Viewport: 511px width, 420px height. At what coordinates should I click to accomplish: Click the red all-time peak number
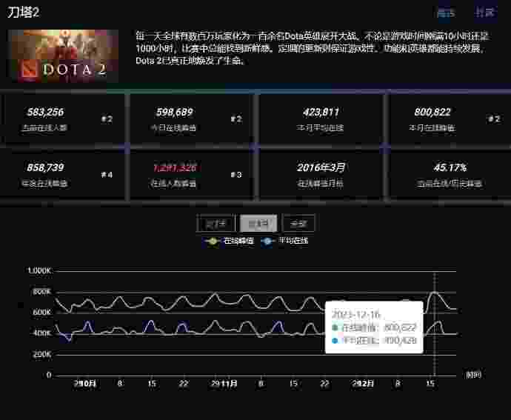point(175,168)
